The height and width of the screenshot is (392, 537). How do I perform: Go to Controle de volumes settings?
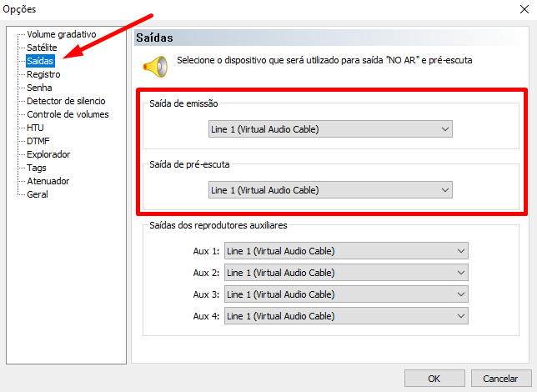coord(68,114)
